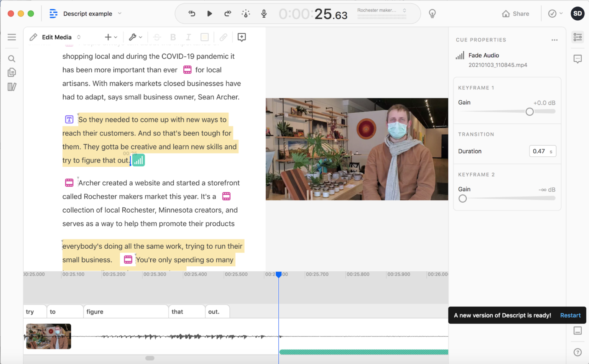Viewport: 589px width, 364px height.
Task: Click the green fade region bar
Action: 364,352
